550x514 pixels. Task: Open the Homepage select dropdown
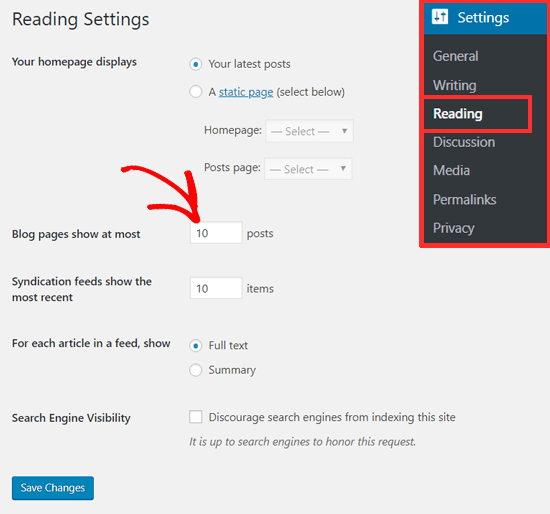pos(309,131)
